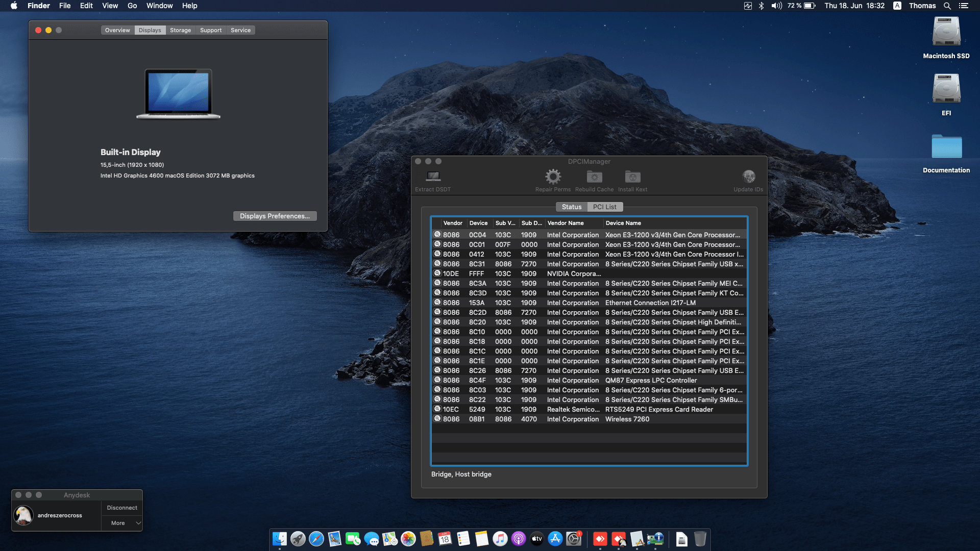980x551 pixels.
Task: Open Safari in the Dock
Action: click(316, 539)
